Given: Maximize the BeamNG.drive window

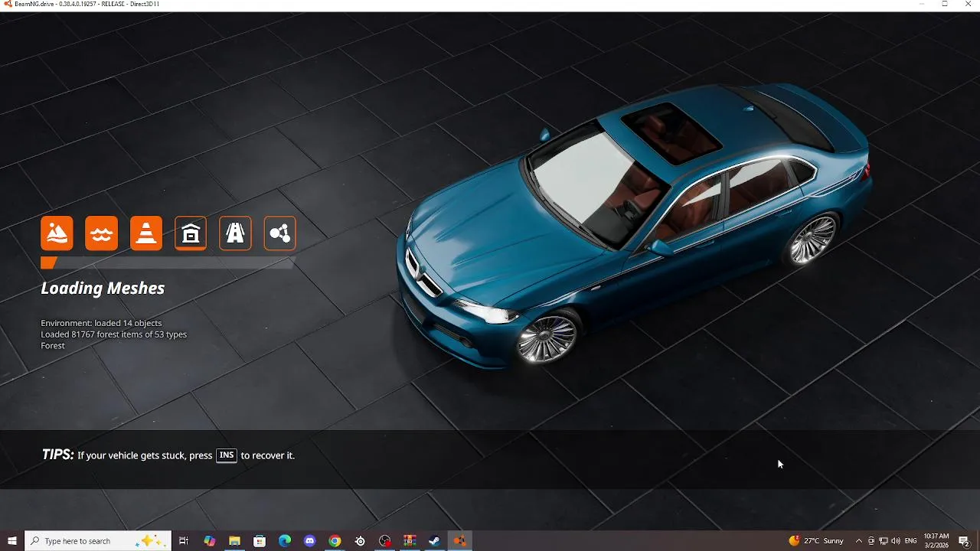Looking at the screenshot, I should click(945, 5).
